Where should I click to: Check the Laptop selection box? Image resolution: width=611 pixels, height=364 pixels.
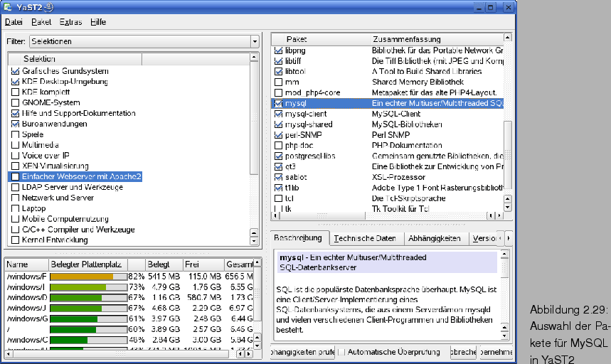pos(15,208)
